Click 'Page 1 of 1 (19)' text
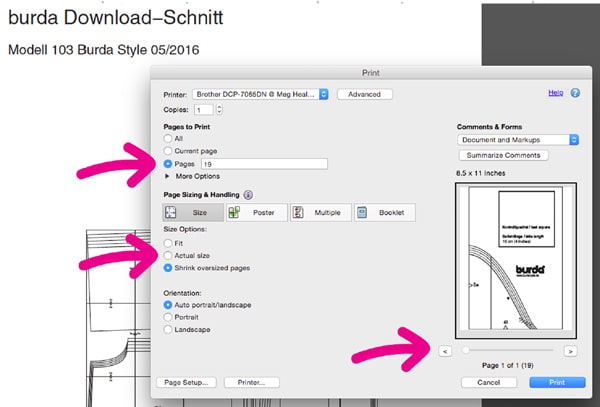This screenshot has width=600, height=407. (x=508, y=366)
